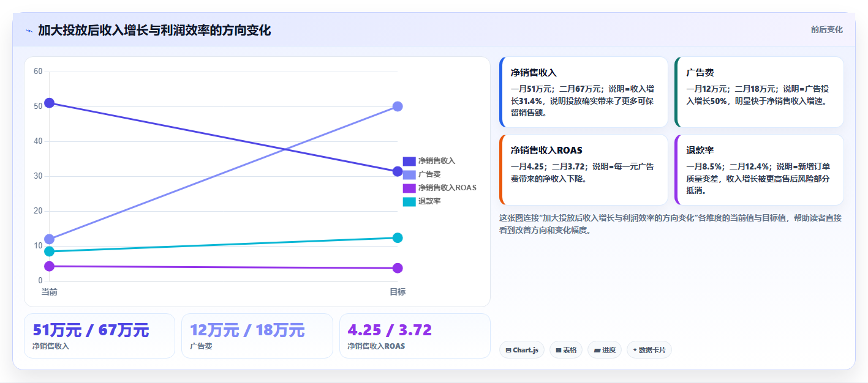
Task: Click the lightning icon beside the title
Action: point(29,31)
